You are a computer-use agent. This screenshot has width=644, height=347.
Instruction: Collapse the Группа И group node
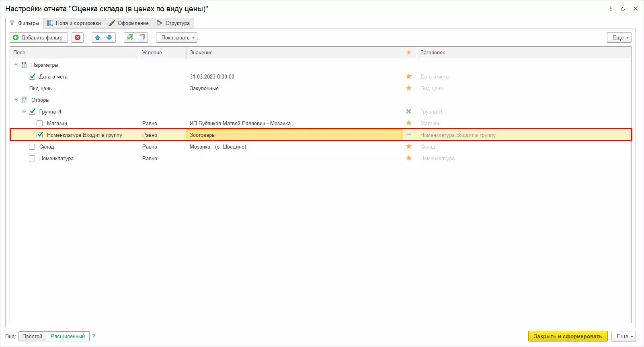coord(24,112)
